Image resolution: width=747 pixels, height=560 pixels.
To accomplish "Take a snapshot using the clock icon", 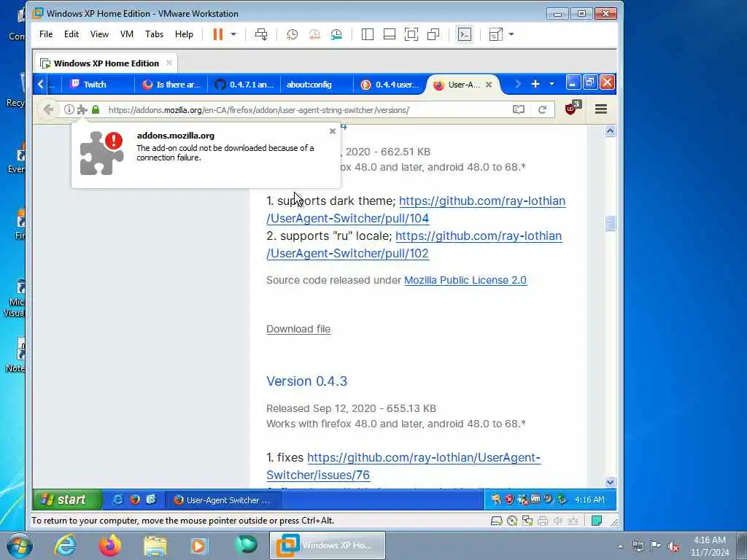I will pos(292,34).
